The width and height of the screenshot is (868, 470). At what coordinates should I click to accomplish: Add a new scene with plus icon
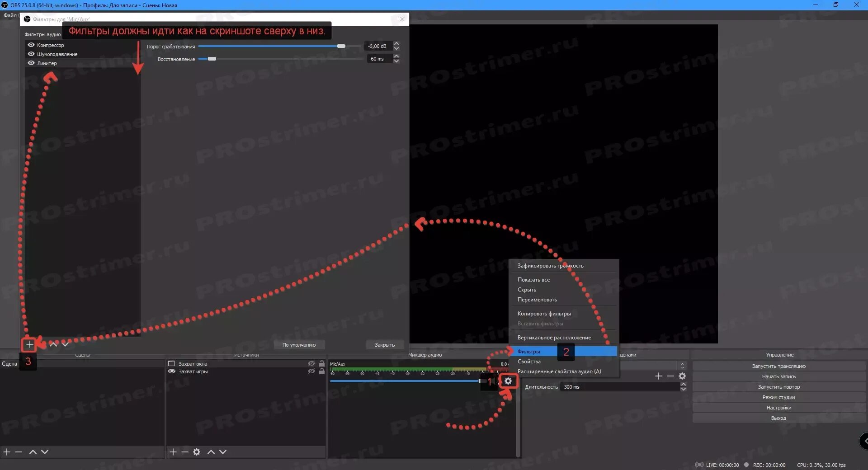point(7,452)
